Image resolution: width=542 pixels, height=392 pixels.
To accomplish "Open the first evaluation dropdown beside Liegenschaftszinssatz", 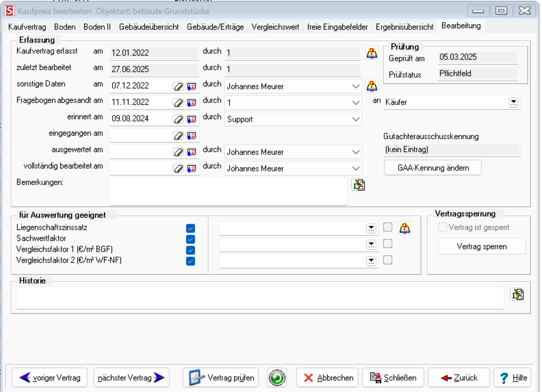I will pyautogui.click(x=371, y=228).
